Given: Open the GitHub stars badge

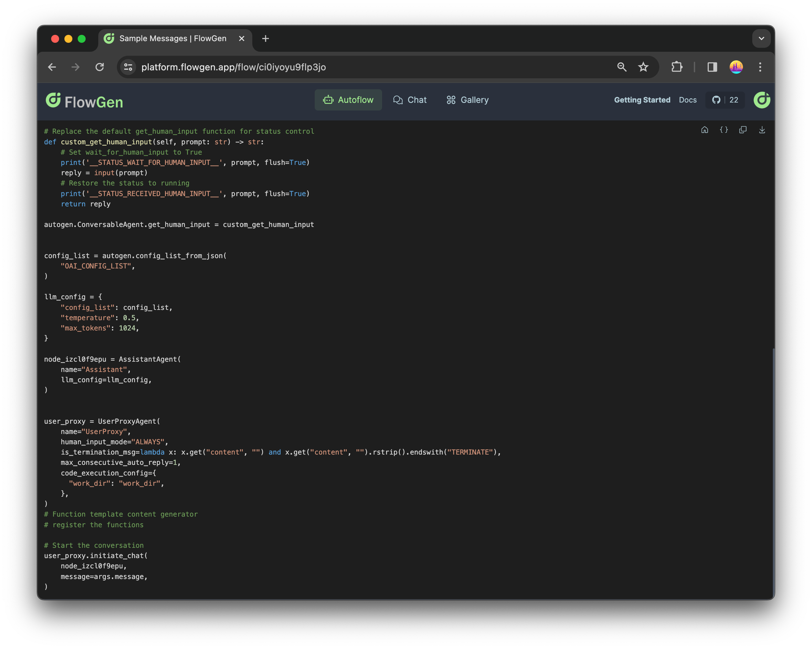Looking at the screenshot, I should pyautogui.click(x=725, y=100).
